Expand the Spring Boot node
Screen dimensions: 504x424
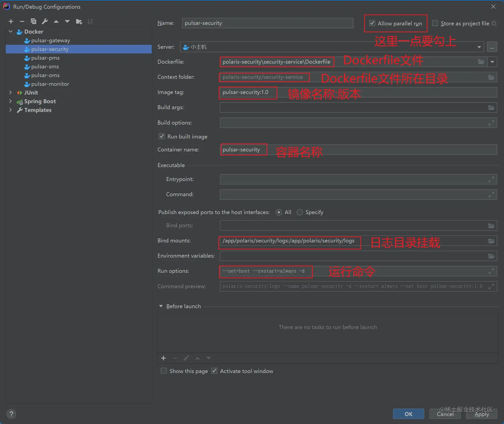(x=11, y=101)
